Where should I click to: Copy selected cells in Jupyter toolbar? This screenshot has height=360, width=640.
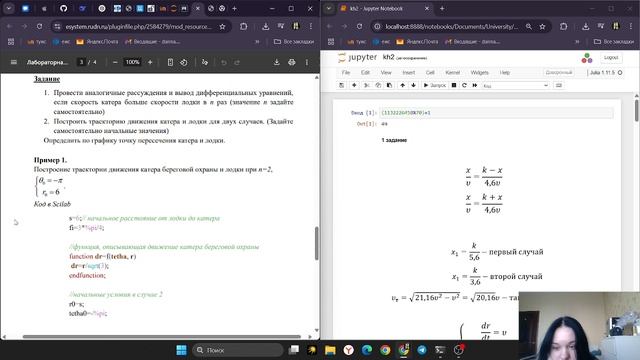click(x=378, y=85)
